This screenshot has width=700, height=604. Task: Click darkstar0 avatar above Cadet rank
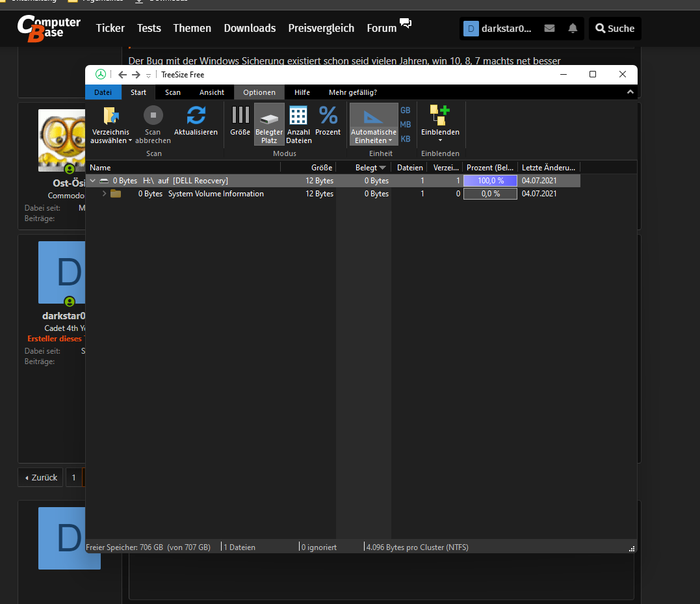pyautogui.click(x=62, y=272)
